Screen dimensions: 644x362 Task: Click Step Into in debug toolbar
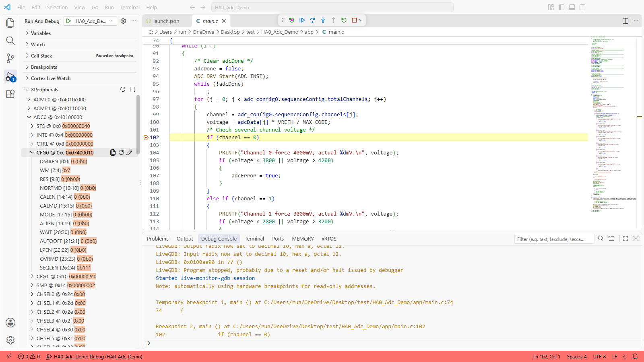[x=323, y=20]
